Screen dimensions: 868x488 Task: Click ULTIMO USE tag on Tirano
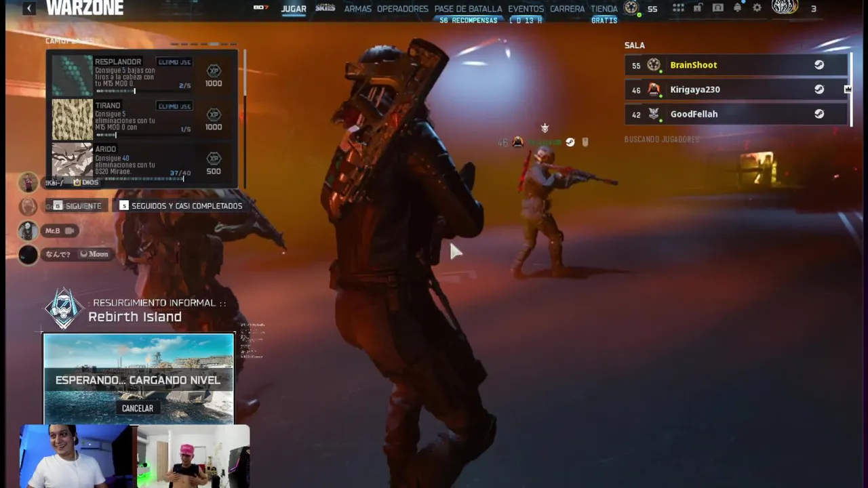click(x=175, y=106)
